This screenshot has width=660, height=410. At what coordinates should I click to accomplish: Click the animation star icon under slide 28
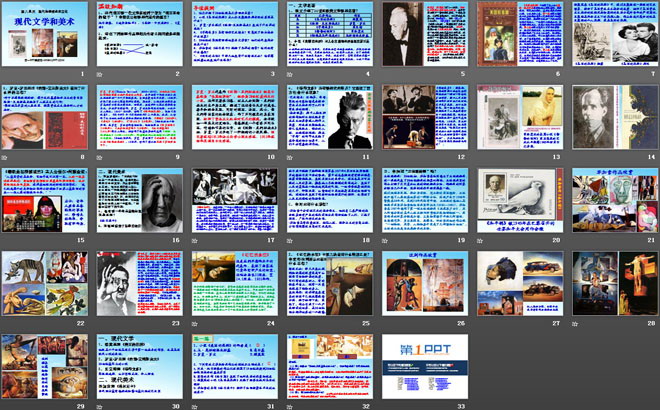pyautogui.click(x=575, y=324)
